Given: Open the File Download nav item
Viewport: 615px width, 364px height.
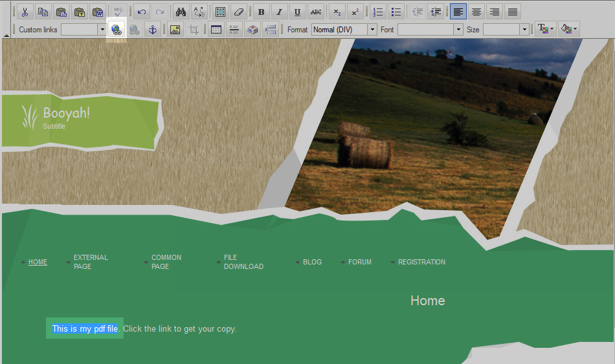Looking at the screenshot, I should coord(243,262).
